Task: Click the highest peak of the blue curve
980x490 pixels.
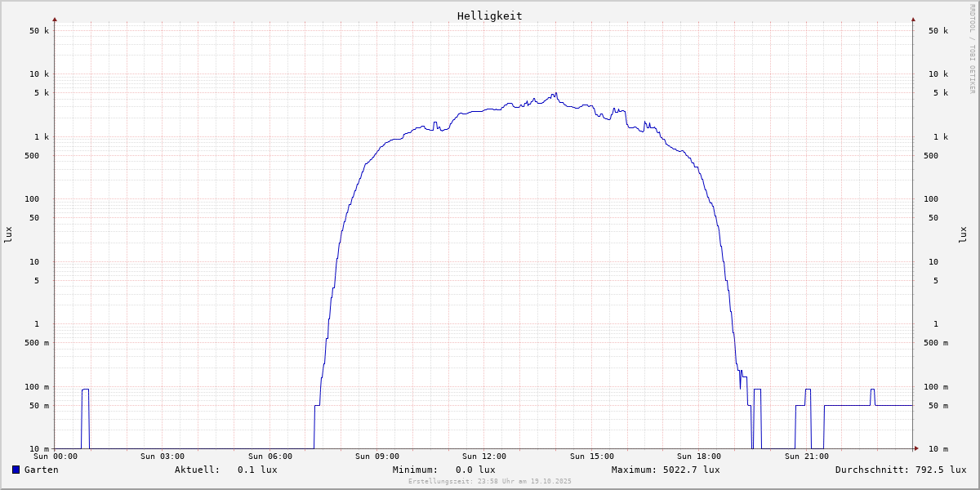Action: (x=555, y=93)
